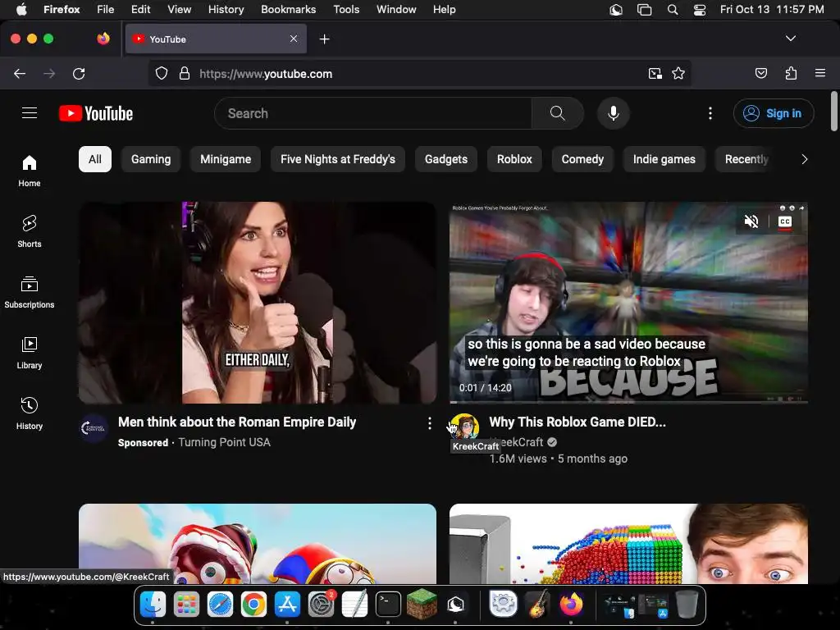Select the Gadgets filter chip
The width and height of the screenshot is (840, 630).
coord(445,159)
